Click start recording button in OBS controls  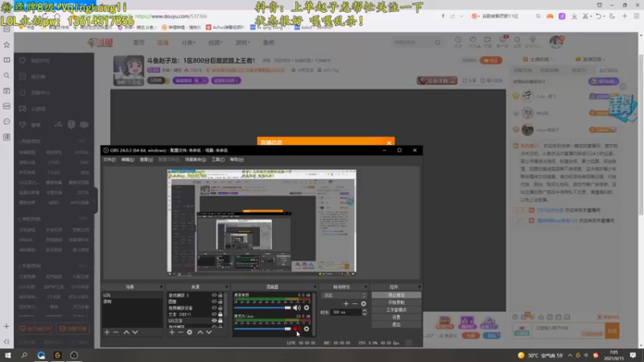(396, 302)
